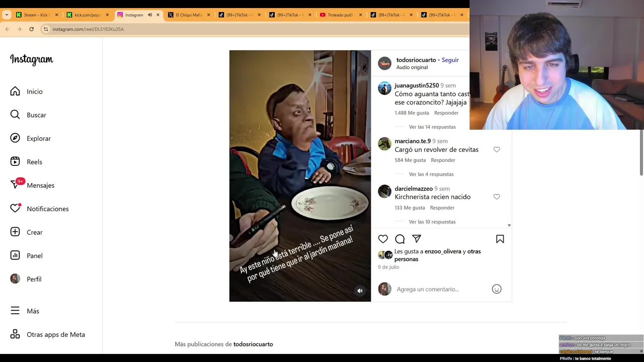Viewport: 644px width, 362px height.
Task: Save the reel with the bookmark icon
Action: pos(500,239)
